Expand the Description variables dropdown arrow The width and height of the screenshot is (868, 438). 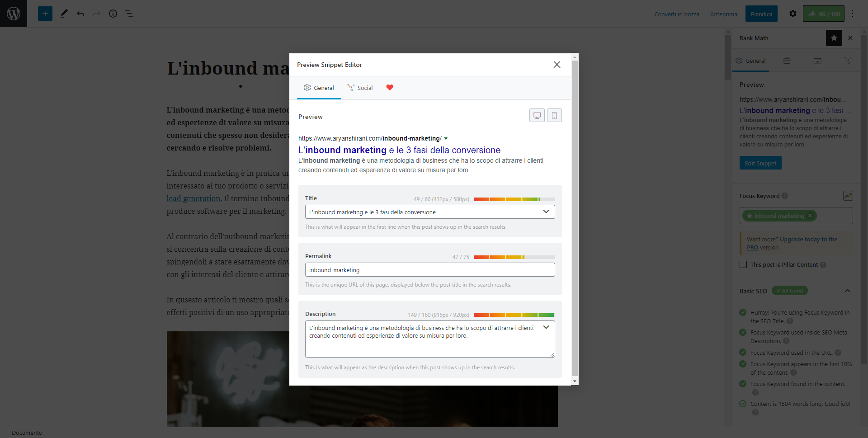pyautogui.click(x=546, y=327)
